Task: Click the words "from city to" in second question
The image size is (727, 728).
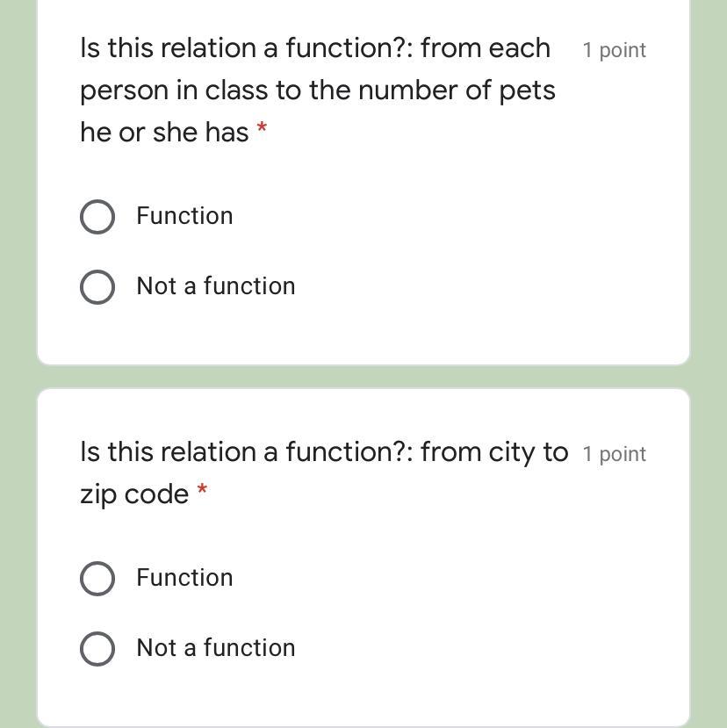Action: tap(493, 452)
